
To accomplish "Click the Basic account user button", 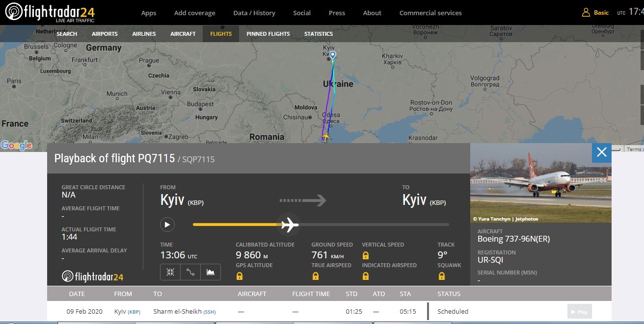I will (x=595, y=13).
